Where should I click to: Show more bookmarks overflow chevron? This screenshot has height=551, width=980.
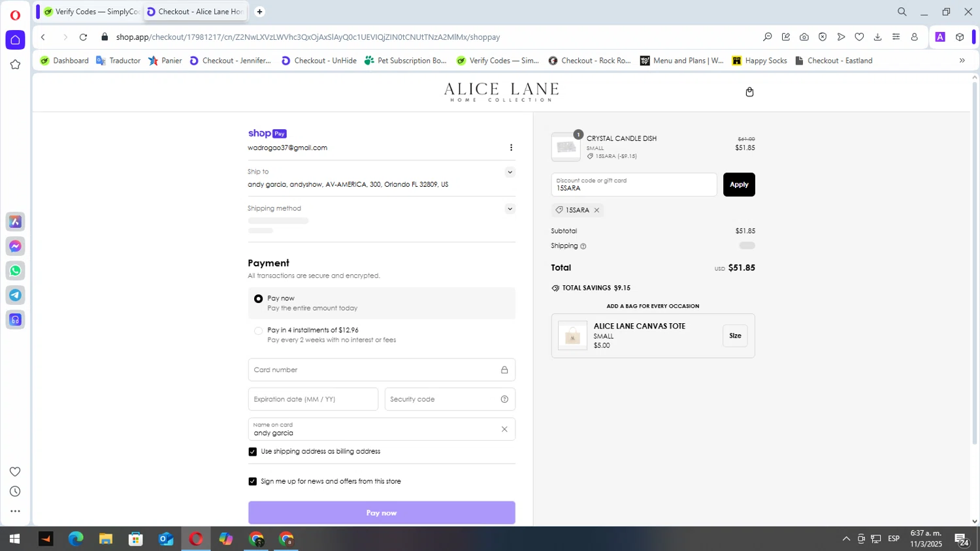[962, 61]
